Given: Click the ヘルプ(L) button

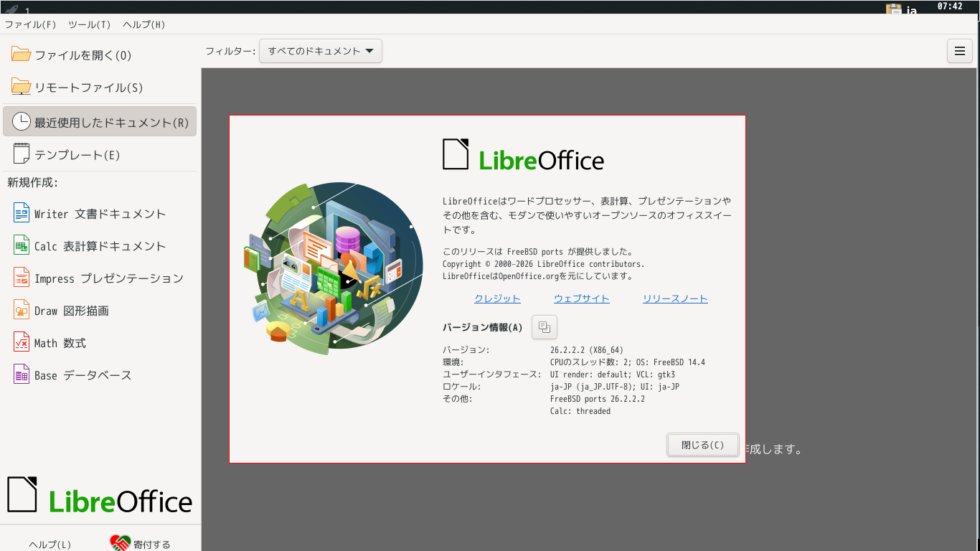Looking at the screenshot, I should point(50,545).
